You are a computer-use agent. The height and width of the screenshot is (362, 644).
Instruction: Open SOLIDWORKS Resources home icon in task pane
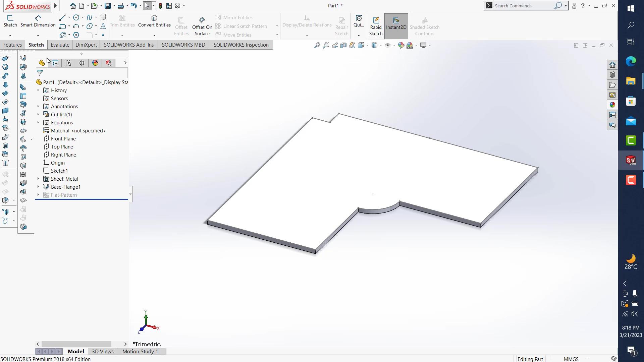click(x=612, y=65)
